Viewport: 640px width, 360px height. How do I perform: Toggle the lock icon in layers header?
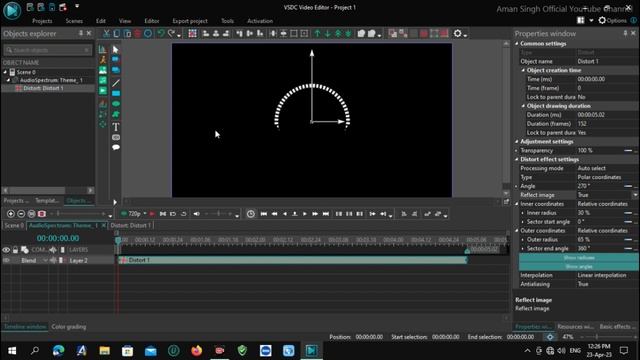click(x=15, y=249)
